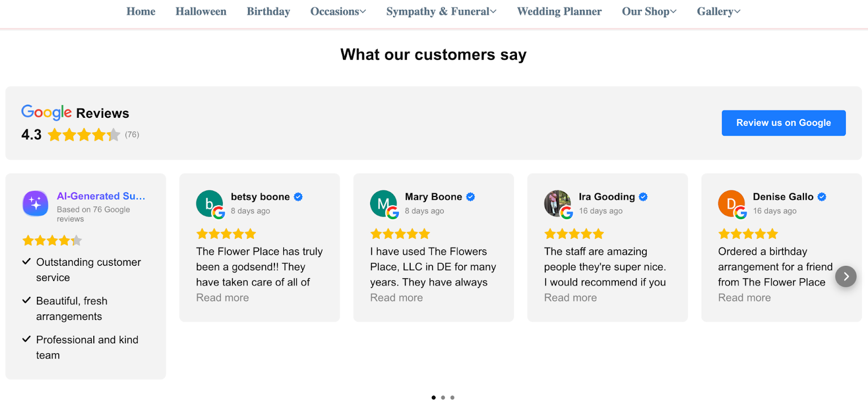868x415 pixels.
Task: Click Mary Boone's avatar icon
Action: coord(384,203)
